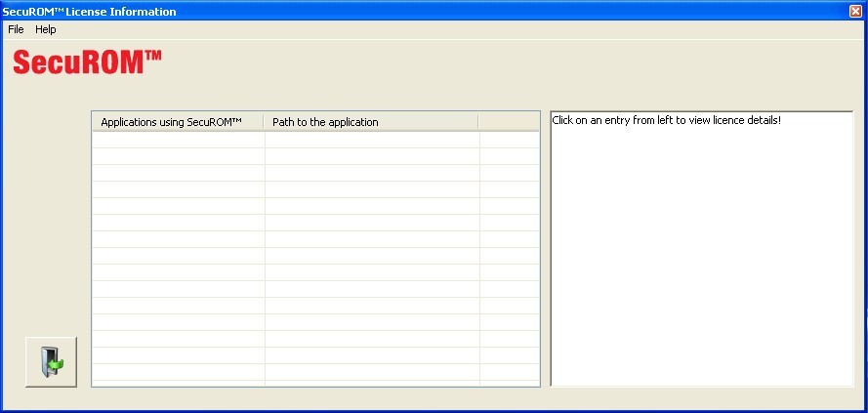Open the Help menu
Viewport: 868px width, 413px height.
tap(45, 30)
